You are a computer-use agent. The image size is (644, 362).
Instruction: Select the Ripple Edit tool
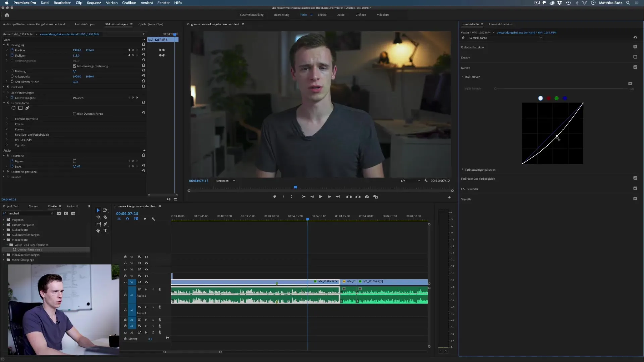(x=98, y=217)
